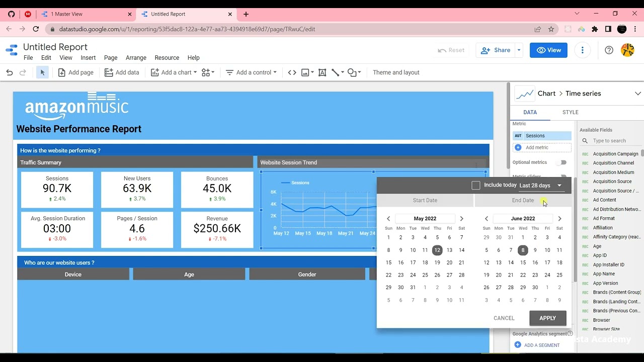Go to previous month from May 2022
Screen dimensions: 644x362
point(388,219)
